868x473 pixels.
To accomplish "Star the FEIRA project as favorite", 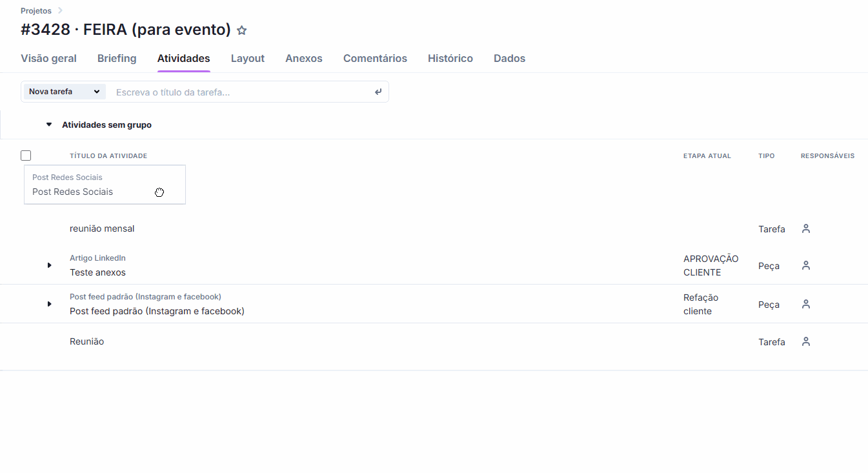I will point(242,30).
